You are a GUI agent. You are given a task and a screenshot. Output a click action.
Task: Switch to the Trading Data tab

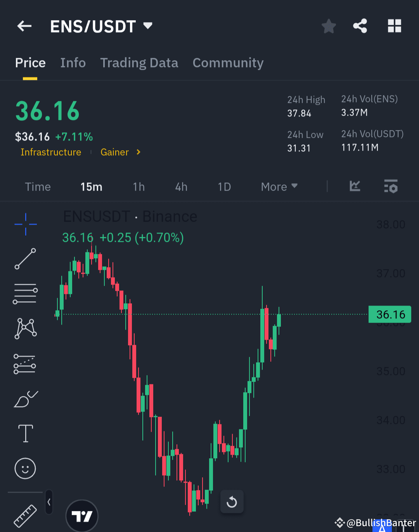coord(139,63)
